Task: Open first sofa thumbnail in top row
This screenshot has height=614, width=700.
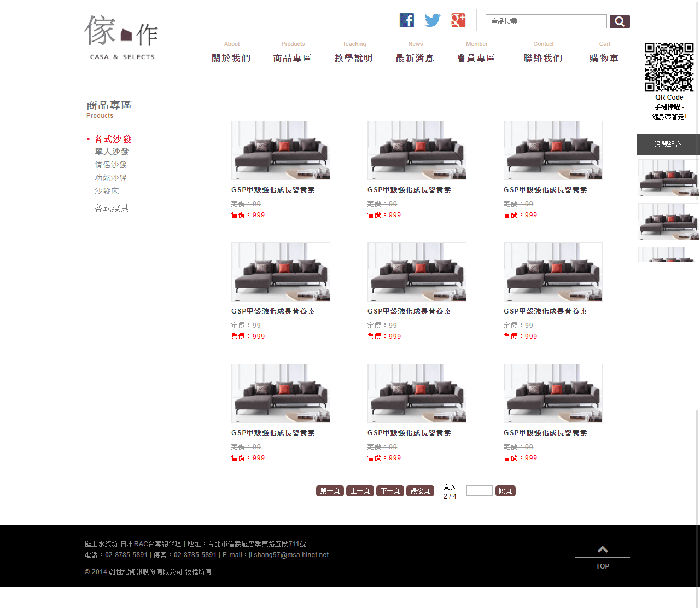Action: point(281,150)
